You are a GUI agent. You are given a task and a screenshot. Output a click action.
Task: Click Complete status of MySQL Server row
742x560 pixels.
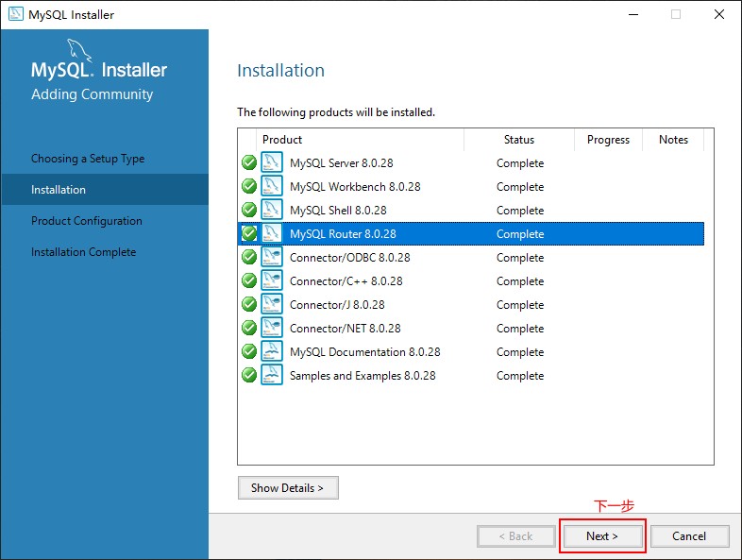tap(520, 163)
